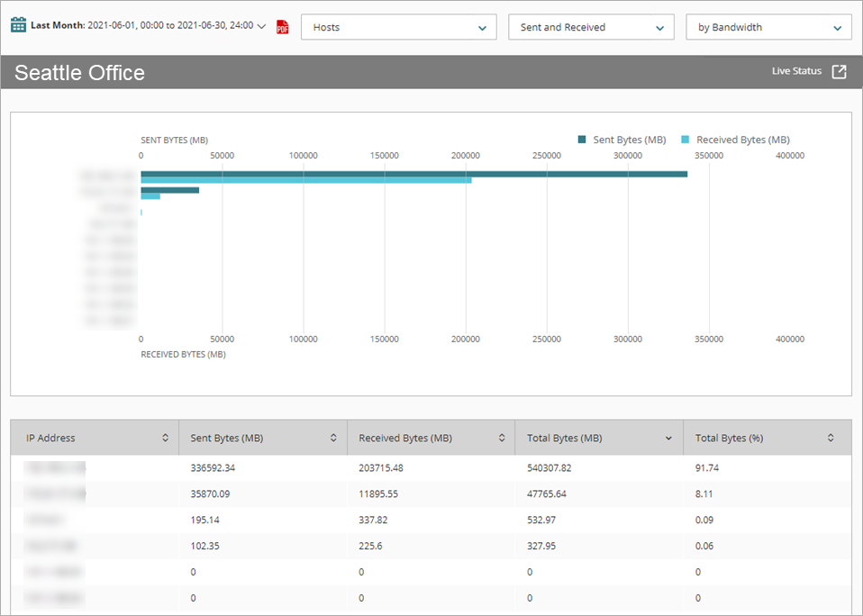Click the calendar icon next to date range
Viewport: 863px width, 616px height.
[x=19, y=24]
